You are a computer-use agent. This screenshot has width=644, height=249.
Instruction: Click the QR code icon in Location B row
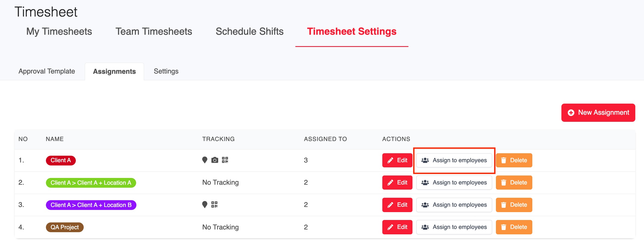point(214,205)
